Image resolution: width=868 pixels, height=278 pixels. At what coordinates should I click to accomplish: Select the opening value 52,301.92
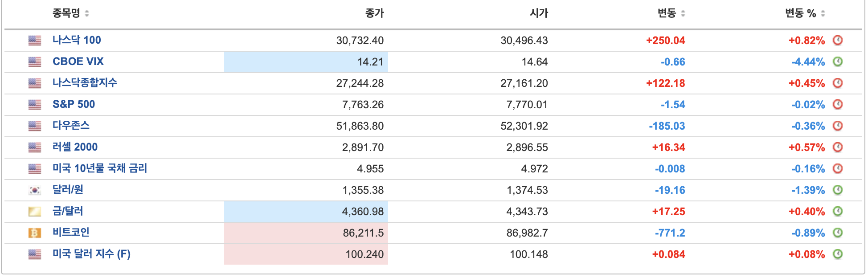[x=524, y=126]
